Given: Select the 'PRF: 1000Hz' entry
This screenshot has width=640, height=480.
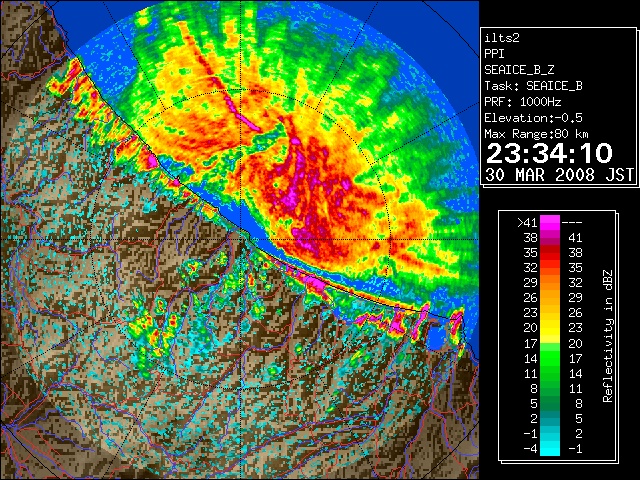Looking at the screenshot, I should pyautogui.click(x=523, y=102).
